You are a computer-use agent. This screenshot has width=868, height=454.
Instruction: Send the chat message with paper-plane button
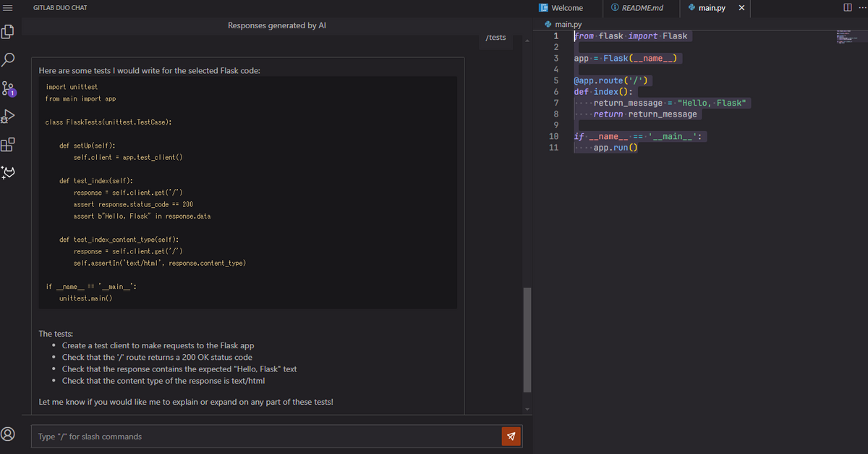[x=511, y=436]
